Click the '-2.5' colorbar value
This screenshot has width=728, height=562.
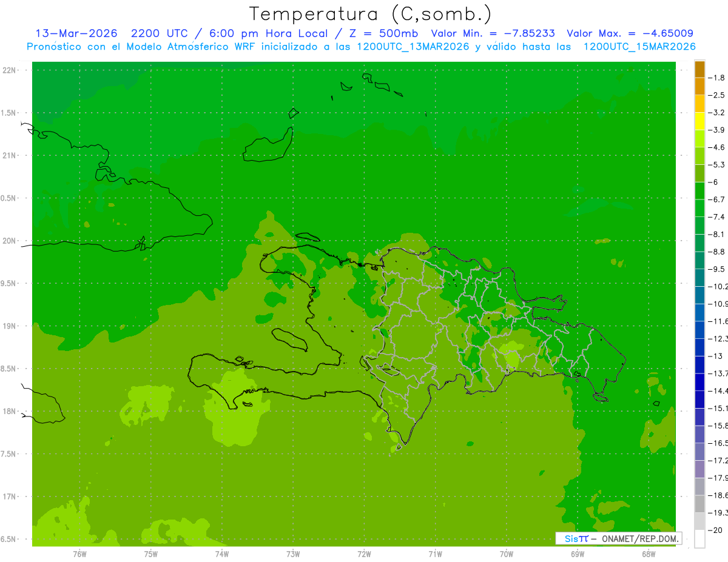(716, 95)
